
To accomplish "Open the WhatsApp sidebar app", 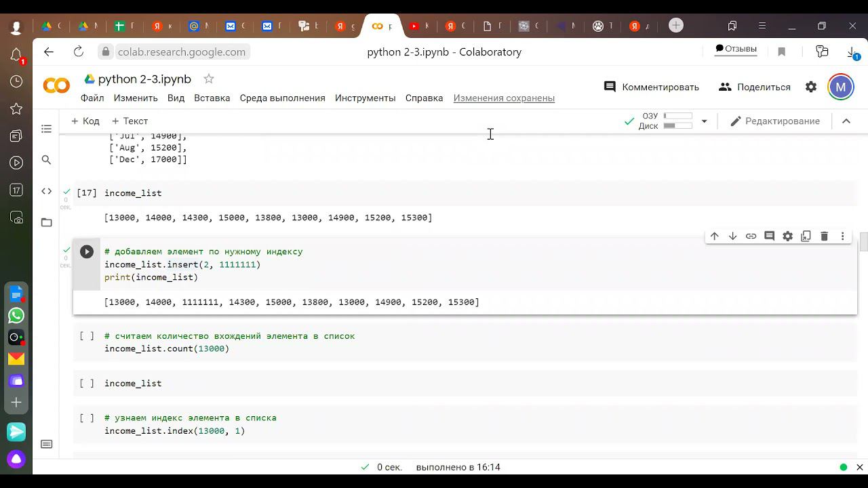I will click(x=16, y=315).
